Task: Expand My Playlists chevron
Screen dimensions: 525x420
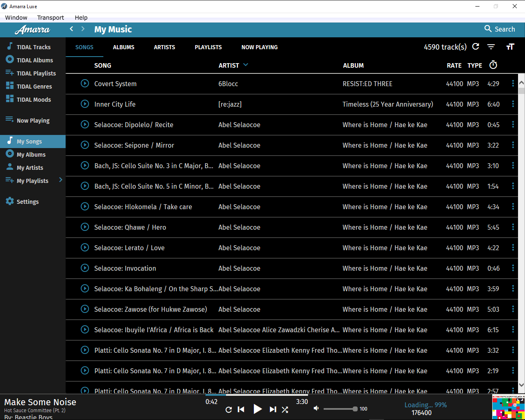Action: (61, 180)
